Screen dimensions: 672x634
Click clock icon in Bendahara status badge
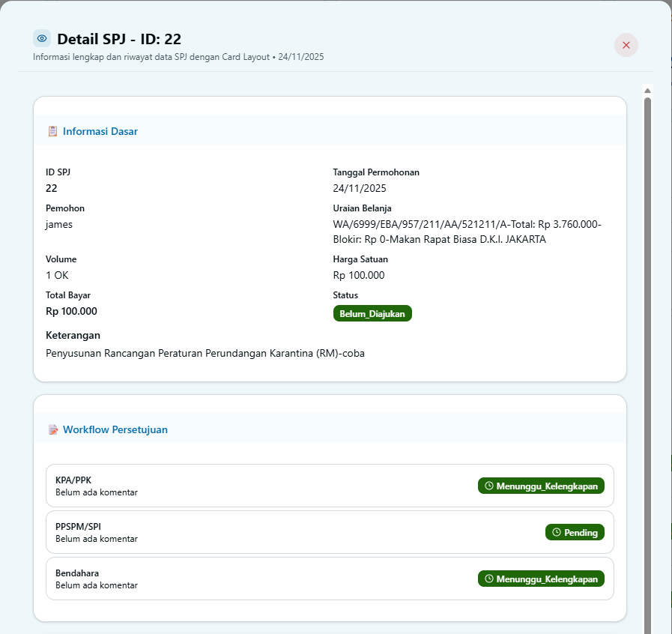[x=489, y=579]
